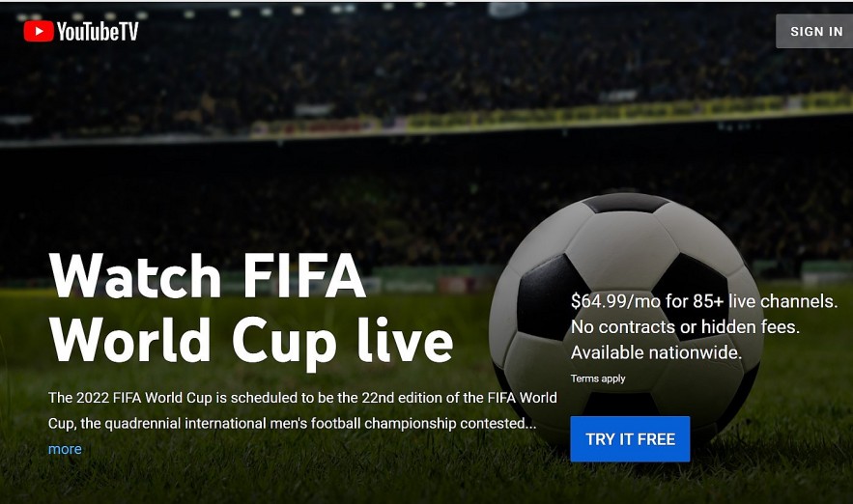Click the $64.99/mo for 85+ live channels text
The width and height of the screenshot is (853, 504).
pyautogui.click(x=704, y=301)
